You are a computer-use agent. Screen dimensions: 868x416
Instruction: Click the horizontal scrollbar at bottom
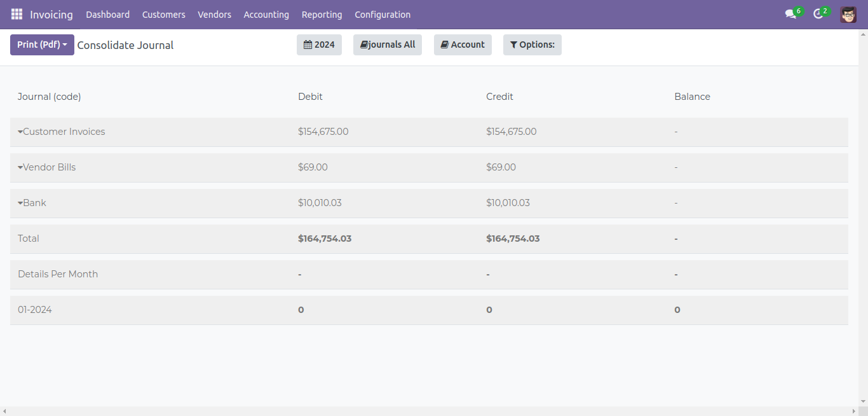pyautogui.click(x=432, y=412)
